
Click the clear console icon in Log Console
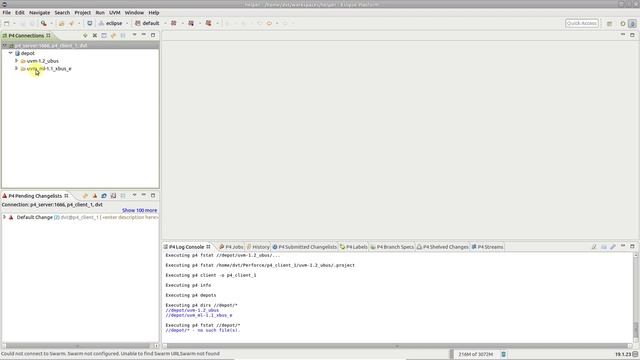594,247
